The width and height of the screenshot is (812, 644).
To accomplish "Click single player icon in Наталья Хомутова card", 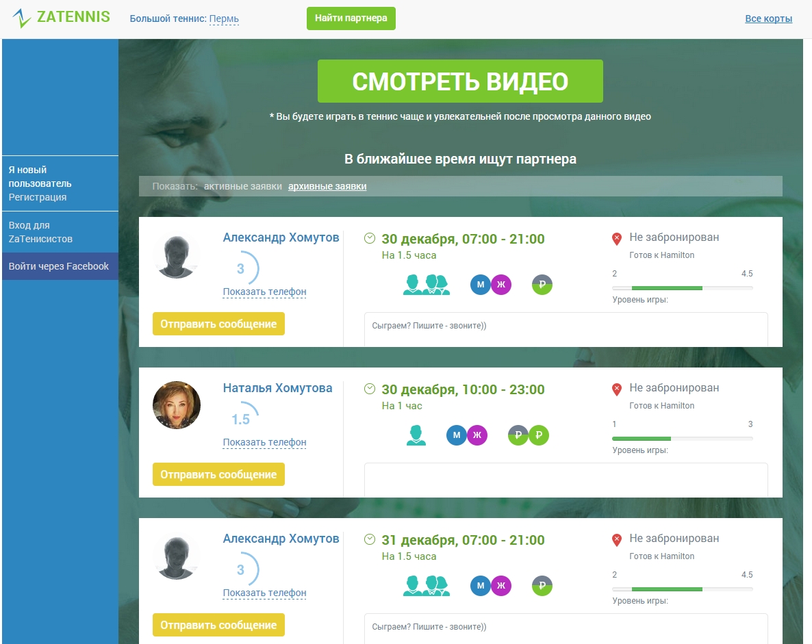I will [x=416, y=435].
